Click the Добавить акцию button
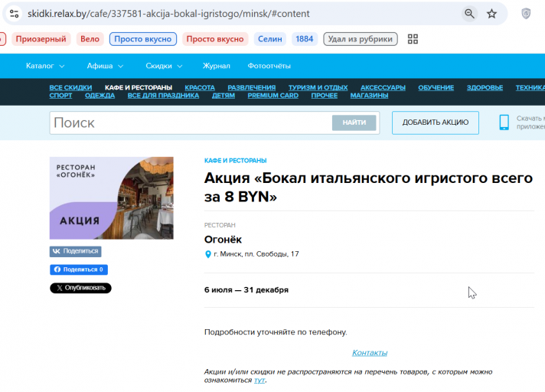This screenshot has width=545, height=392. (x=436, y=122)
